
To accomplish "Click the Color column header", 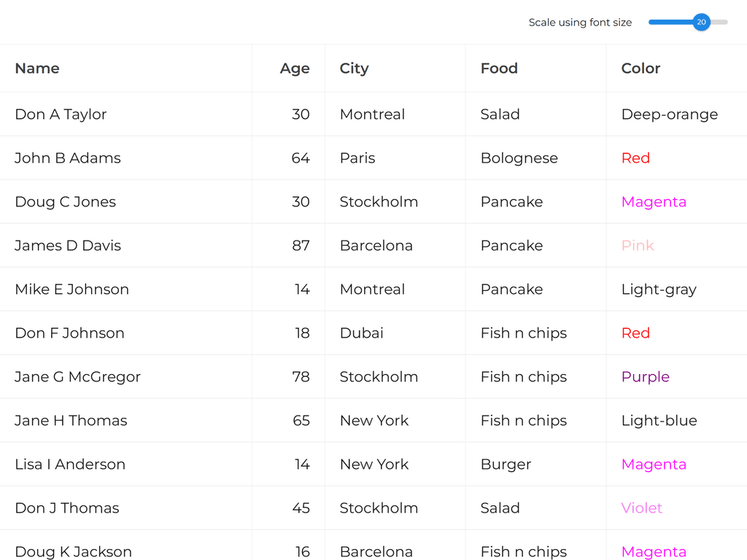I will (640, 69).
